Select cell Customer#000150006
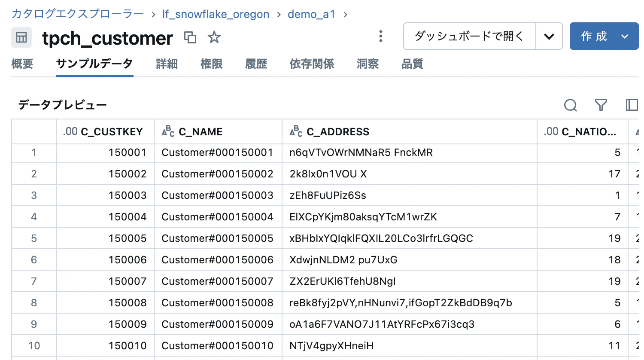Image resolution: width=644 pixels, height=360 pixels. [218, 260]
